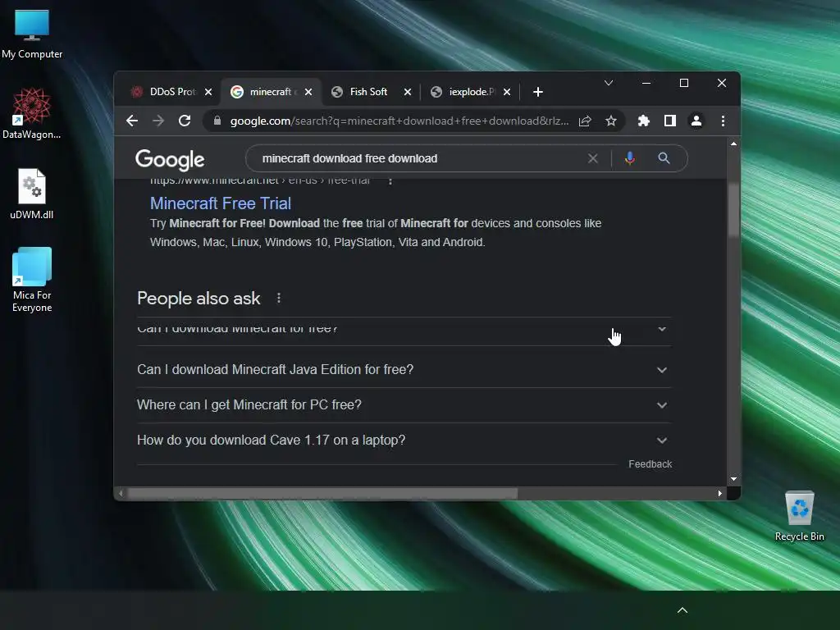Screen dimensions: 840x630
Task: Click the vertical scrollbar thumb
Action: (733, 209)
